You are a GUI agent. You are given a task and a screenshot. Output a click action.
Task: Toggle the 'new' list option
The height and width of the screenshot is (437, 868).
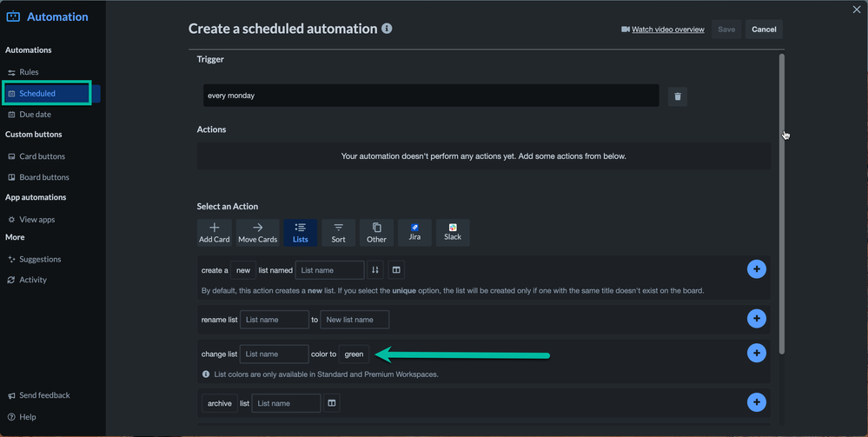[243, 270]
